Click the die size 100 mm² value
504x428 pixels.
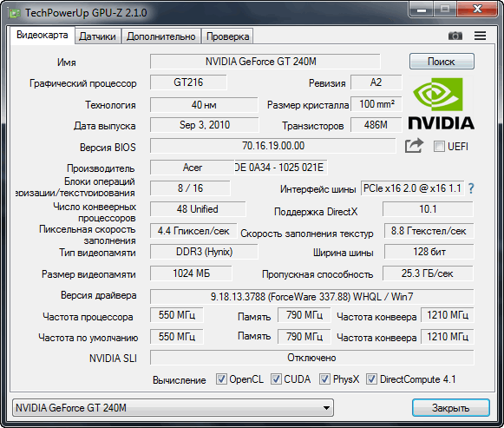(x=376, y=104)
